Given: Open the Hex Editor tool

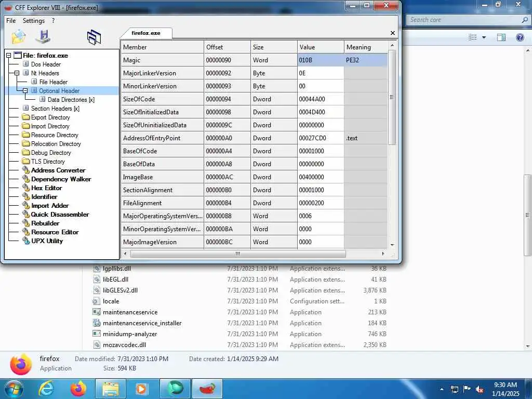Looking at the screenshot, I should (46, 188).
